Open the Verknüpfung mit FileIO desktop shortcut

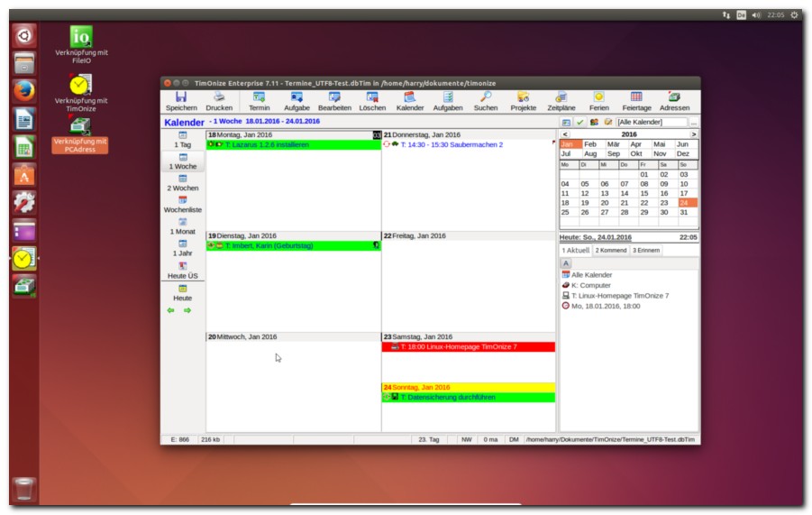(x=81, y=44)
